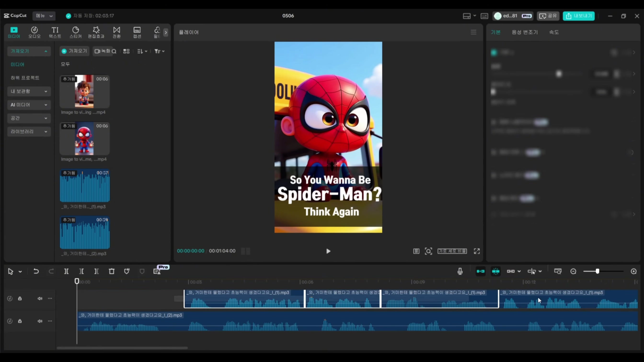The height and width of the screenshot is (362, 644).
Task: Switch media grid view layout icon
Action: 126,51
